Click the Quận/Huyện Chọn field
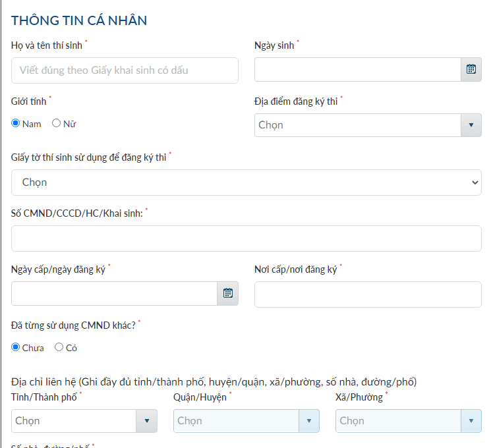491x448 pixels. pos(236,421)
